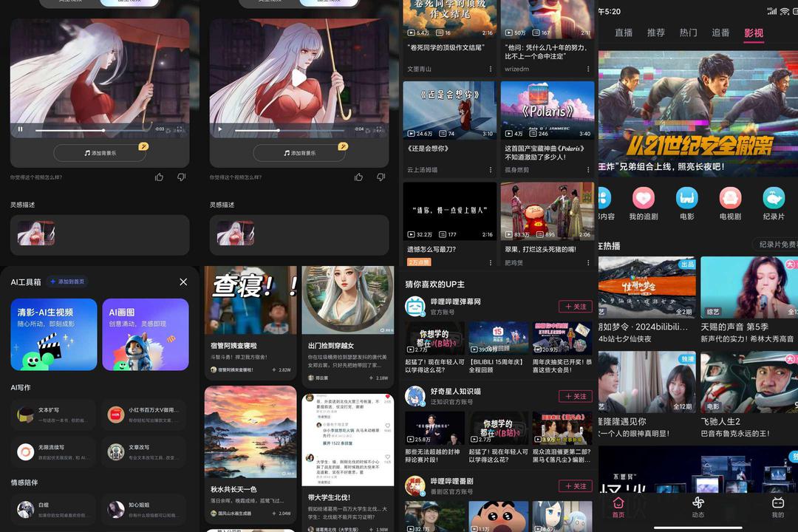Tap the 电影 glasses icon
Image resolution: width=798 pixels, height=532 pixels.
point(687,198)
